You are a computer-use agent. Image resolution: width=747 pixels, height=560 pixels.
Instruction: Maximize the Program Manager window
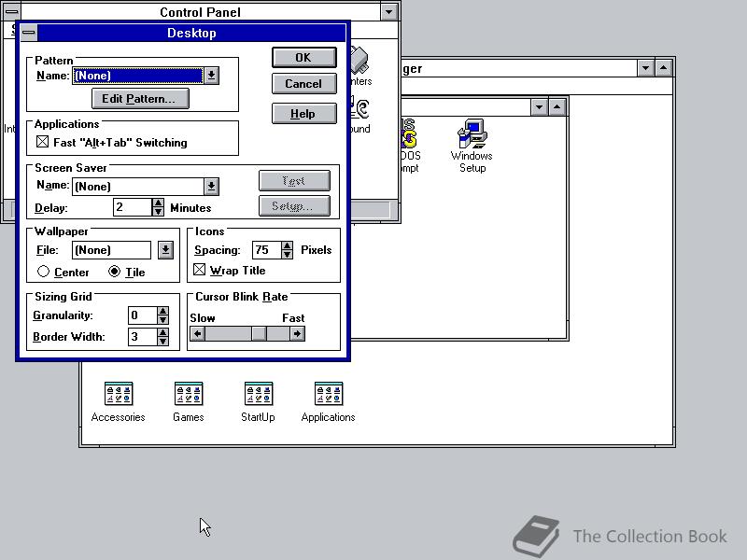[x=664, y=68]
